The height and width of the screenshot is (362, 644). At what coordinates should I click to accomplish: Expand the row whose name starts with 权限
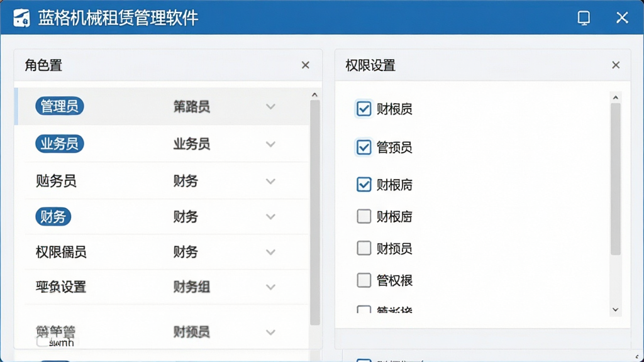pyautogui.click(x=270, y=252)
